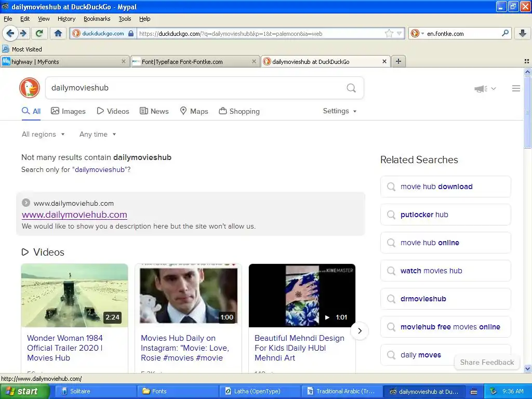Search only for quoted "dailymovieshub" link
This screenshot has width=532, height=399.
pos(99,170)
